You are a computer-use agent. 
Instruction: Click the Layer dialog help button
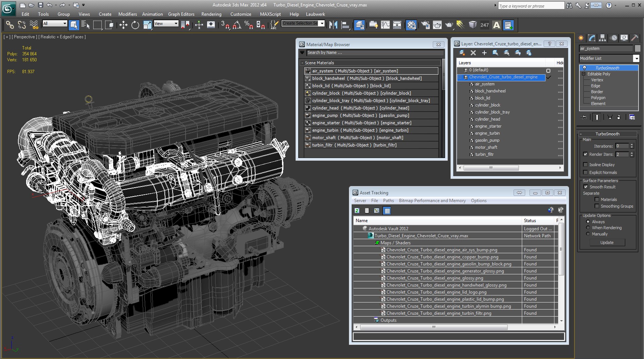click(549, 44)
